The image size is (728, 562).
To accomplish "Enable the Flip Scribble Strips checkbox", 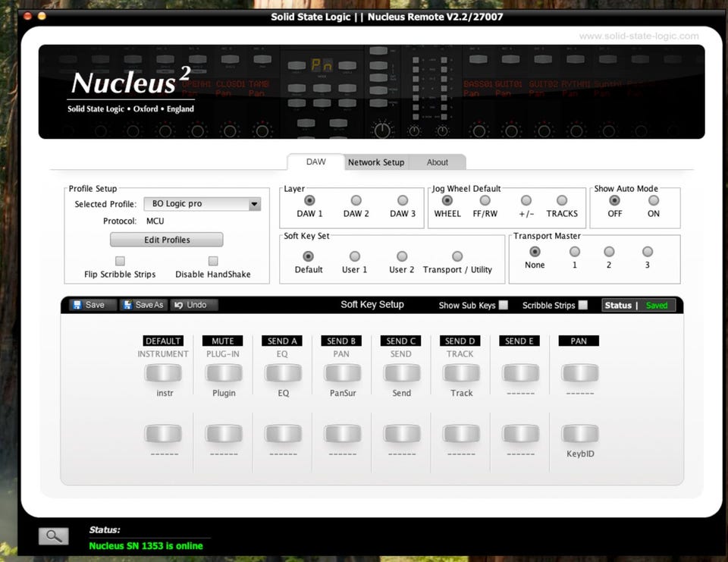I will coord(120,261).
